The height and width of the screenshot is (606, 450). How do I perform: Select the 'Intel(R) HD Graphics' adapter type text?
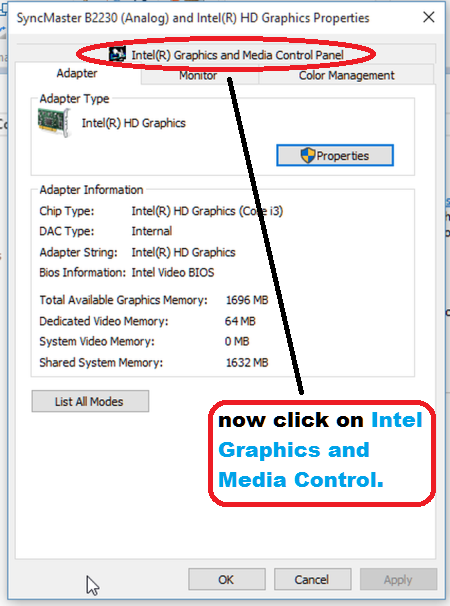click(x=134, y=123)
